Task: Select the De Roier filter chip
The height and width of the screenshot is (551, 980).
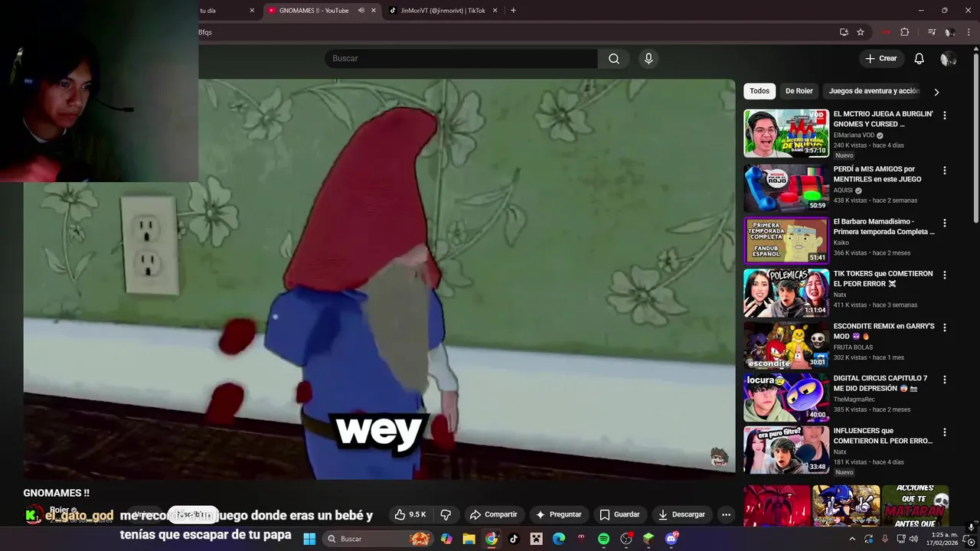Action: point(799,91)
